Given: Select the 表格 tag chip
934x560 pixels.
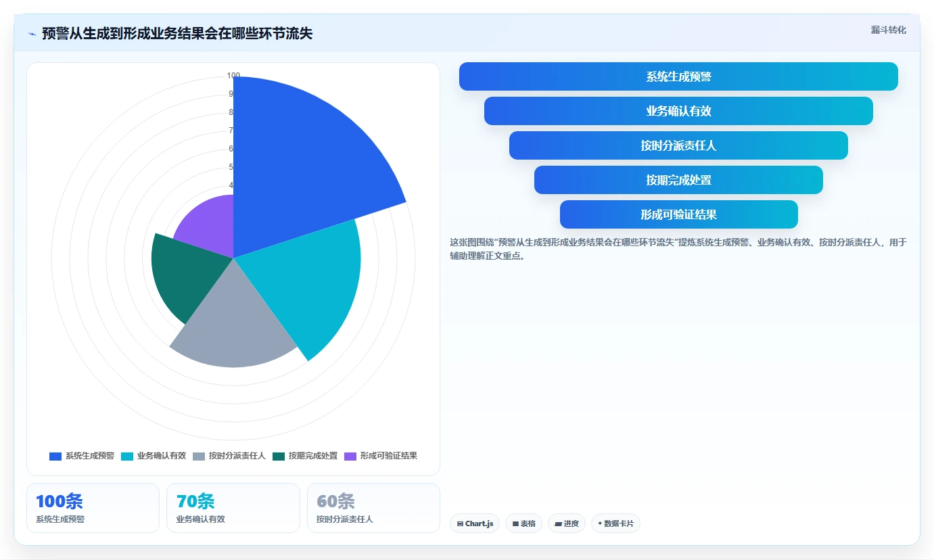Looking at the screenshot, I should (523, 523).
